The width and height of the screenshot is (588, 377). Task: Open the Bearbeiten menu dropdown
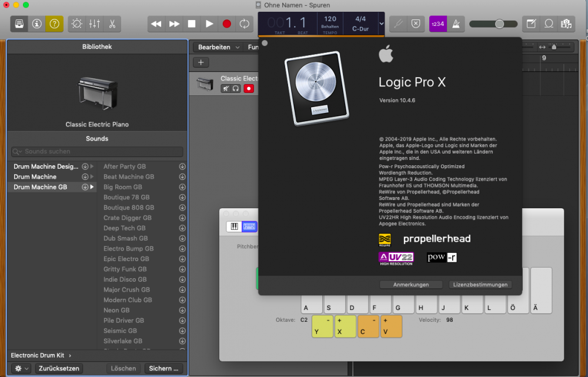[x=218, y=47]
